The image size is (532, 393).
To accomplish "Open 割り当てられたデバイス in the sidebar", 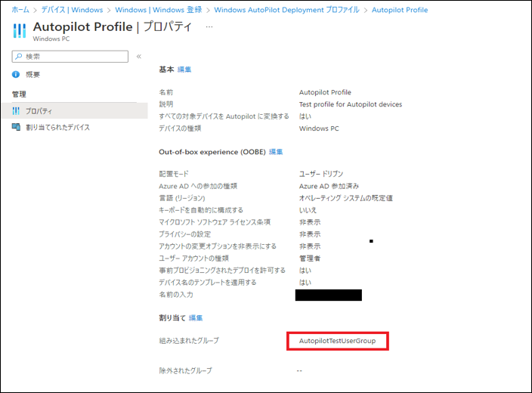I will 57,128.
